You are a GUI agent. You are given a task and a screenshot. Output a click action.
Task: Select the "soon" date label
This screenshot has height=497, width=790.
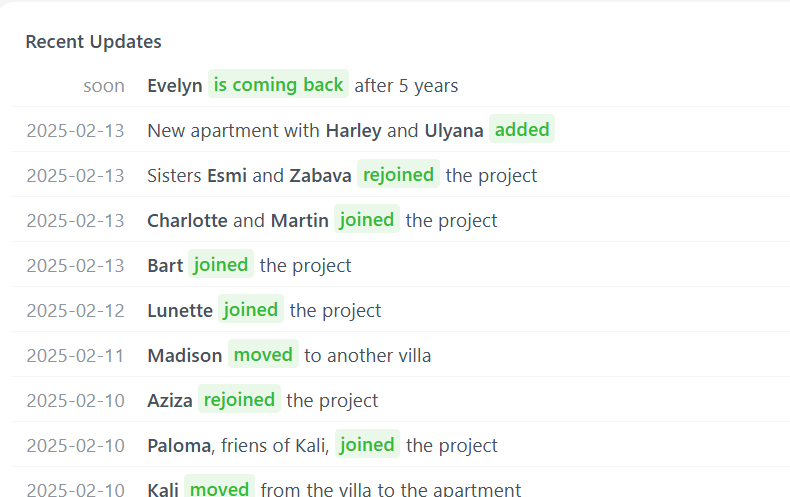coord(104,86)
